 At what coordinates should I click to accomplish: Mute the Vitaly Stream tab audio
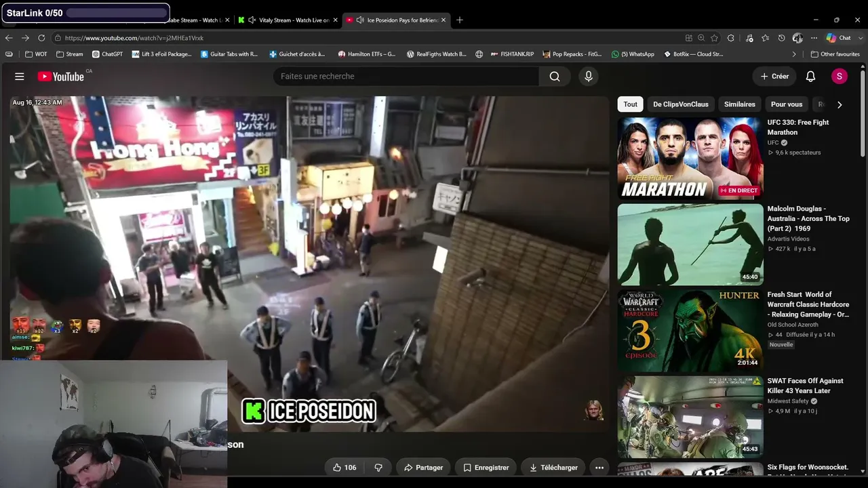coord(252,20)
